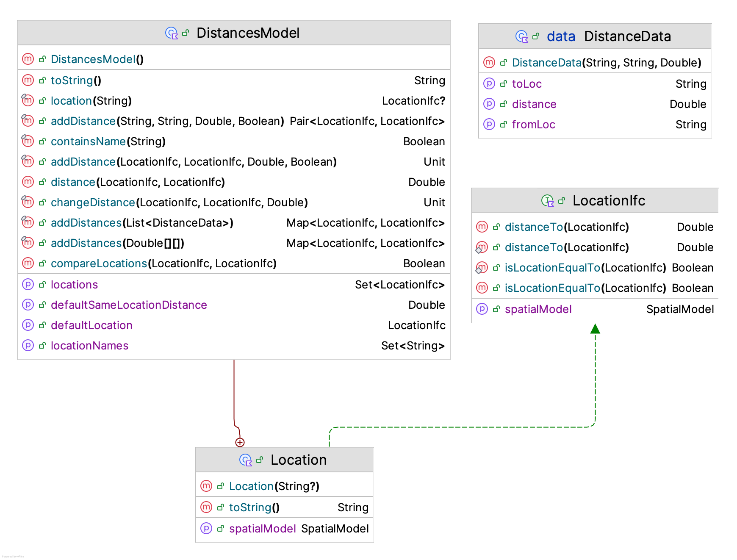737x560 pixels.
Task: Click public visibility icon next to LocationIfc title
Action: 562,201
